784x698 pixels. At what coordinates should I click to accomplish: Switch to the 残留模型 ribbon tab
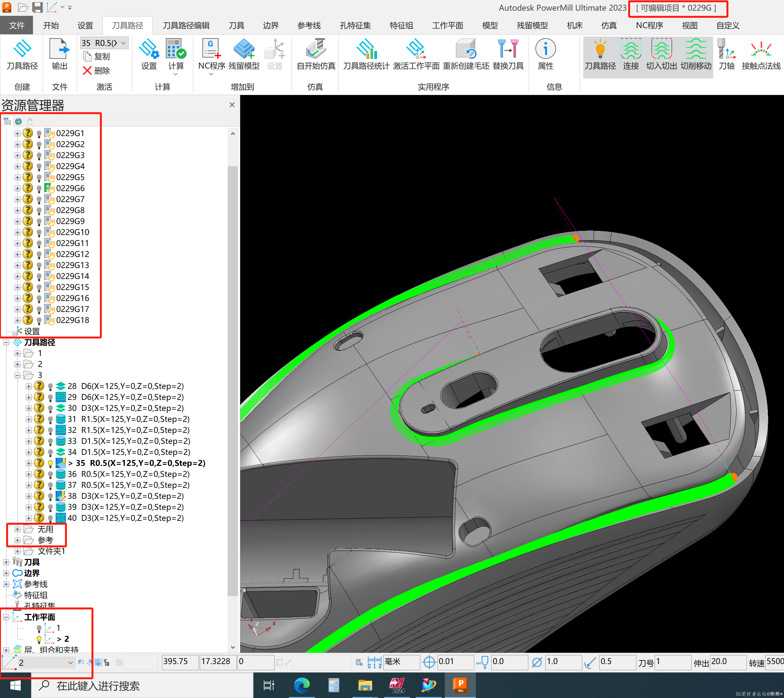pos(532,25)
